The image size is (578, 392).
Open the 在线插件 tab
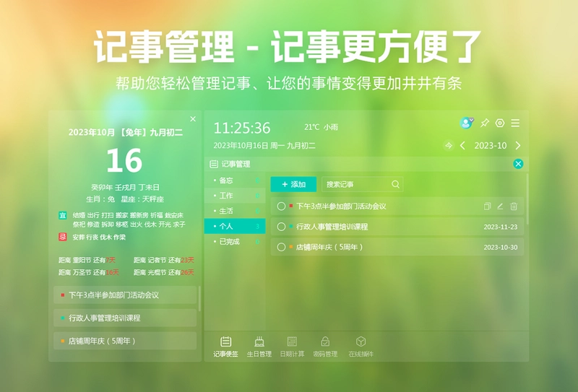coord(361,347)
